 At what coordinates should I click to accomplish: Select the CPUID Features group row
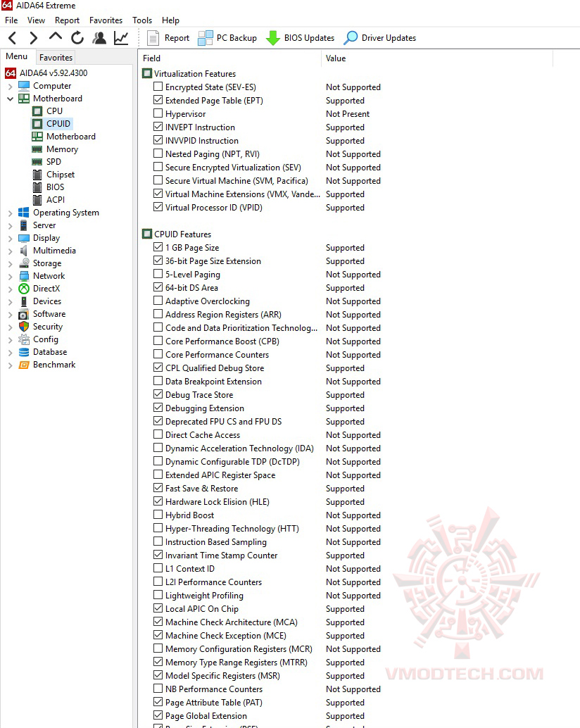click(x=182, y=234)
